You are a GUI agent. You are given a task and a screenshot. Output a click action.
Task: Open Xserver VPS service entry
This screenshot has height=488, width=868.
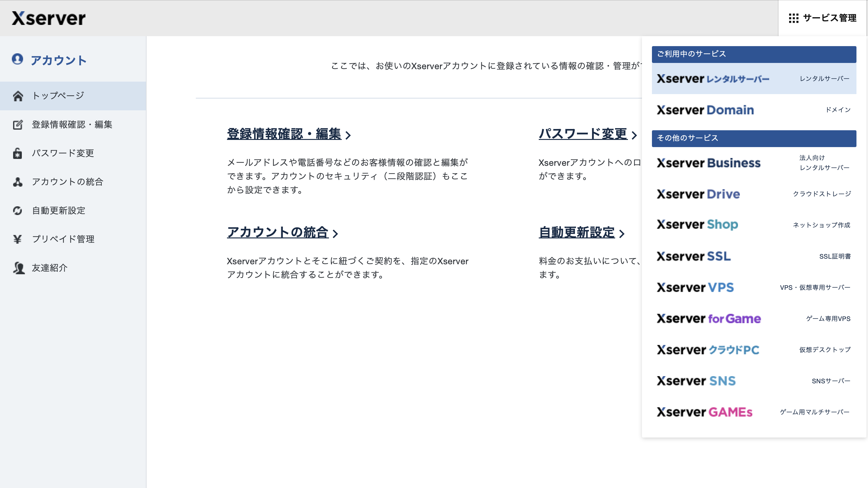pos(754,287)
